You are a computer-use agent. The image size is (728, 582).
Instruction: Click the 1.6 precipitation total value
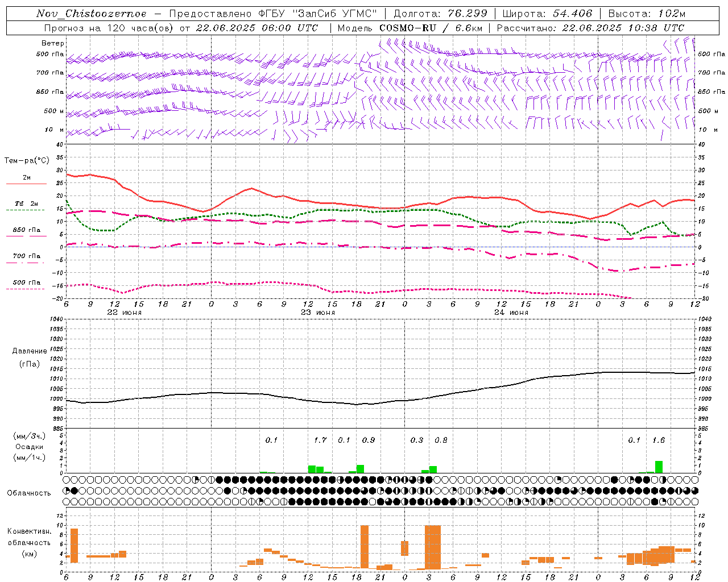(x=659, y=440)
